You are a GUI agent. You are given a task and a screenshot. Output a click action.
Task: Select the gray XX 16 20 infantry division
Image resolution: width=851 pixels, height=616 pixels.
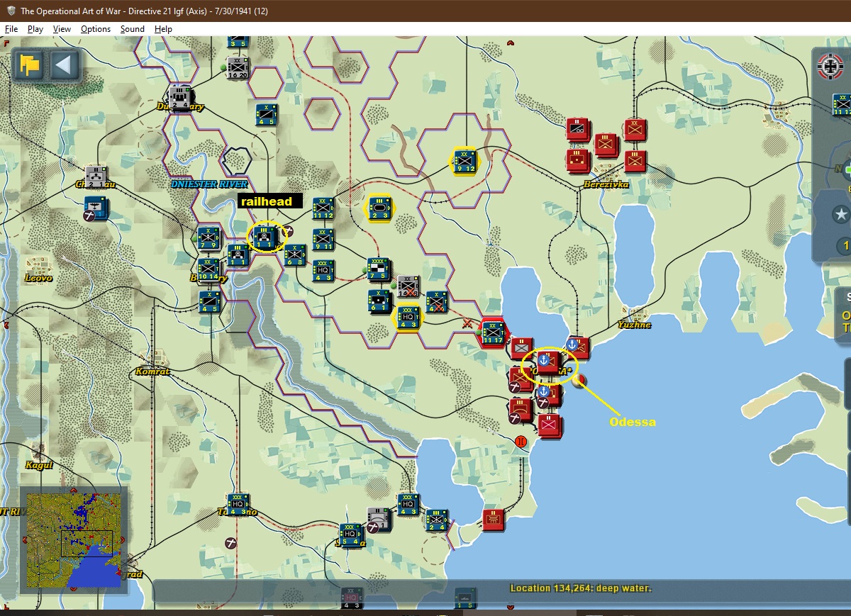238,67
